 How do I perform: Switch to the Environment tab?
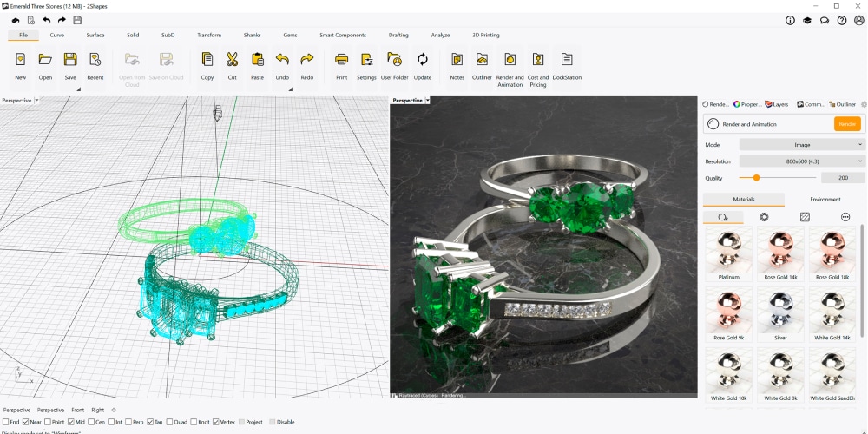pos(825,200)
